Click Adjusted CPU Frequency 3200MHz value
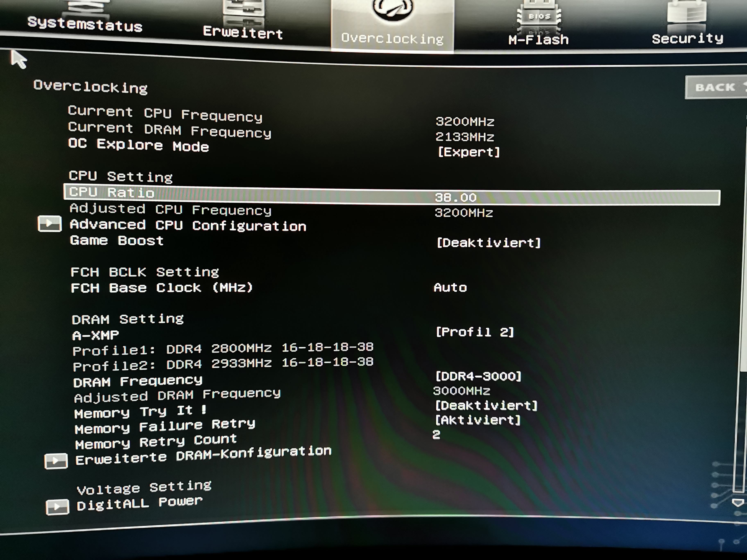The width and height of the screenshot is (747, 560). 464,213
